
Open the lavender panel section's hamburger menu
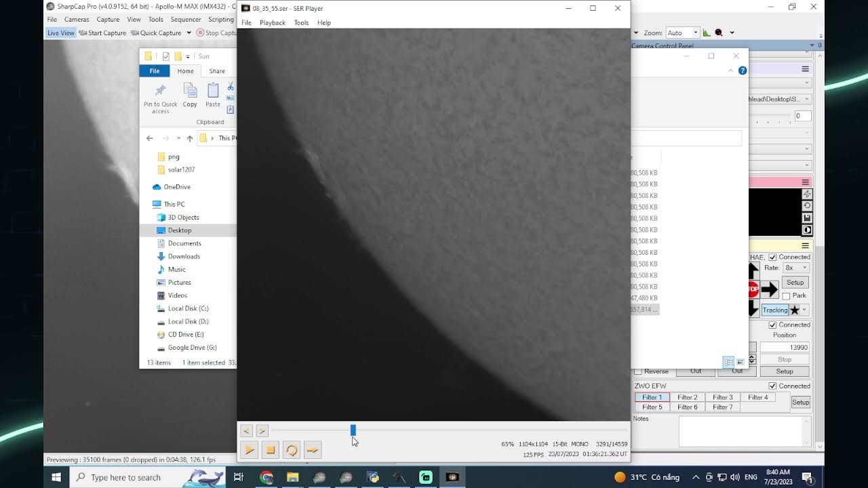pyautogui.click(x=806, y=69)
